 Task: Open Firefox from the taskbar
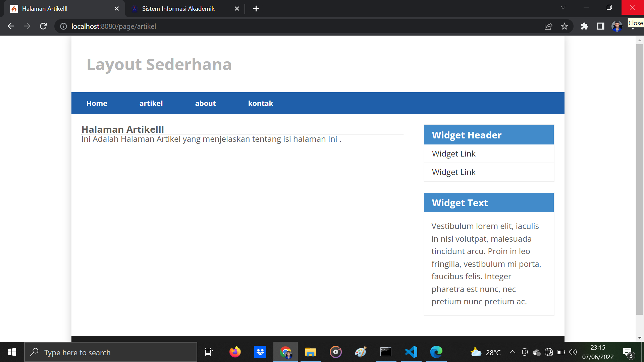235,352
